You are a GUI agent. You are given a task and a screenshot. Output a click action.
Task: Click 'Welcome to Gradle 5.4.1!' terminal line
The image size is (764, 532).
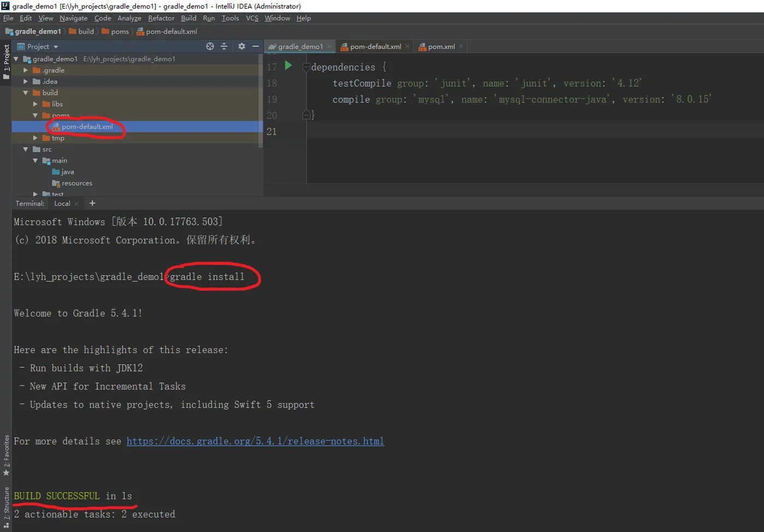pyautogui.click(x=78, y=313)
